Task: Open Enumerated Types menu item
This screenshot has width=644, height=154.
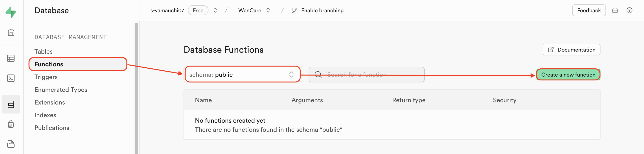Action: tap(61, 90)
